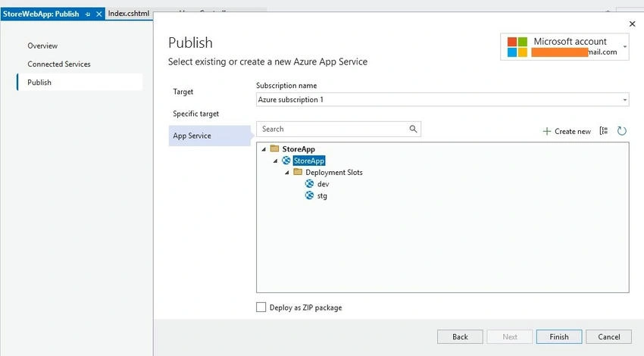This screenshot has width=644, height=356.
Task: Collapse the top-level StoreApp folder node
Action: pyautogui.click(x=264, y=149)
